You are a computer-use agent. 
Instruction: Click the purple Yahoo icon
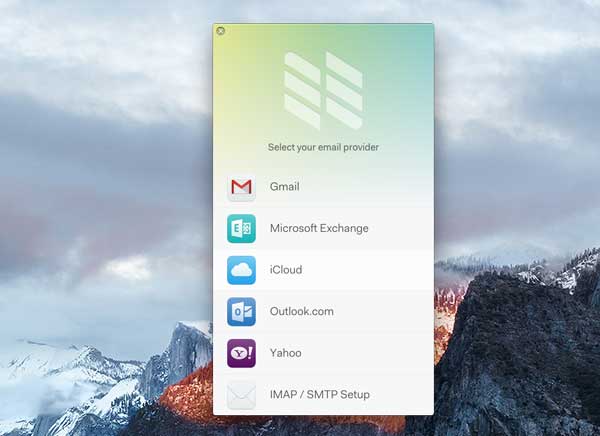tap(241, 353)
